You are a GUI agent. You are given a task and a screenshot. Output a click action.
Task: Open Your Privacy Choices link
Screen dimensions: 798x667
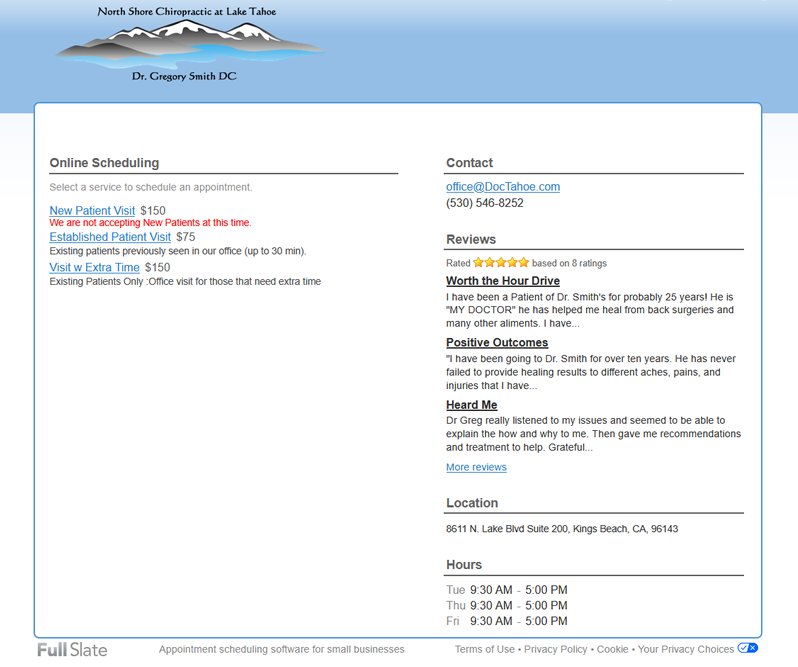(685, 650)
